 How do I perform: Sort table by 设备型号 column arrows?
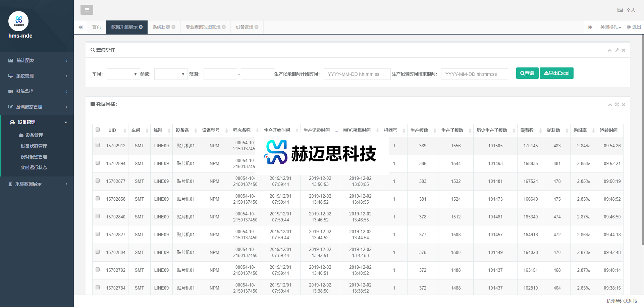click(x=226, y=131)
